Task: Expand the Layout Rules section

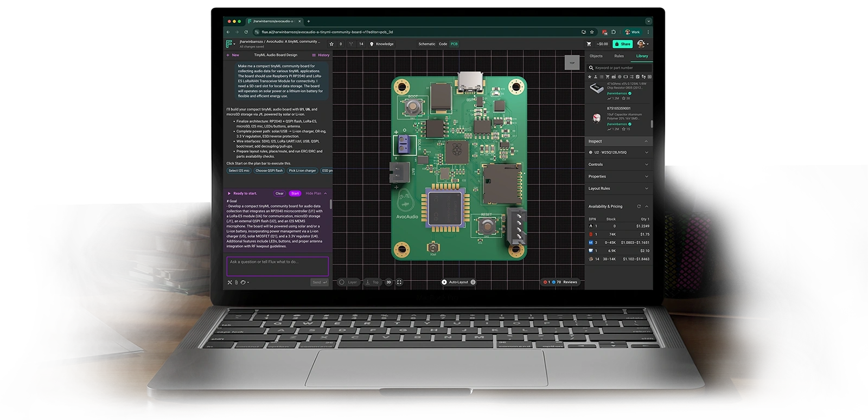Action: pyautogui.click(x=619, y=189)
